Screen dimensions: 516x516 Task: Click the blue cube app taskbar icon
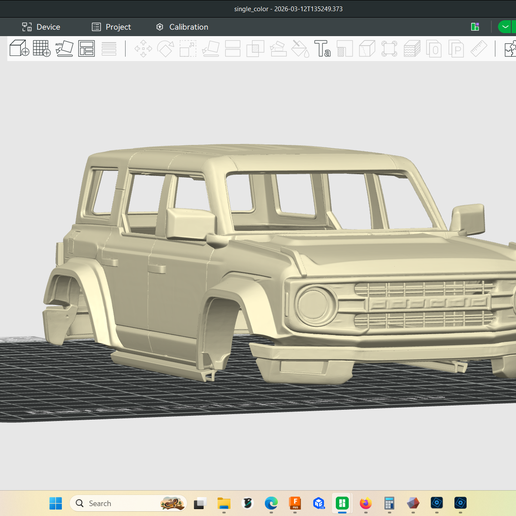point(319,503)
